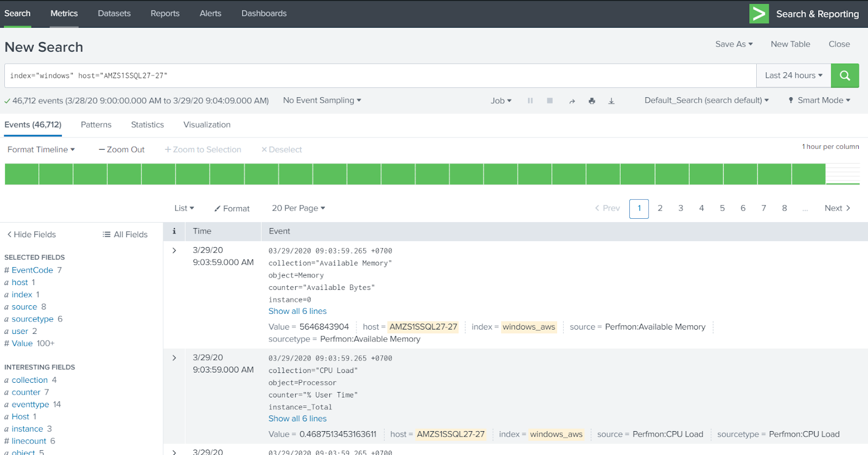
Task: Go to the Search nav tab
Action: coord(17,14)
